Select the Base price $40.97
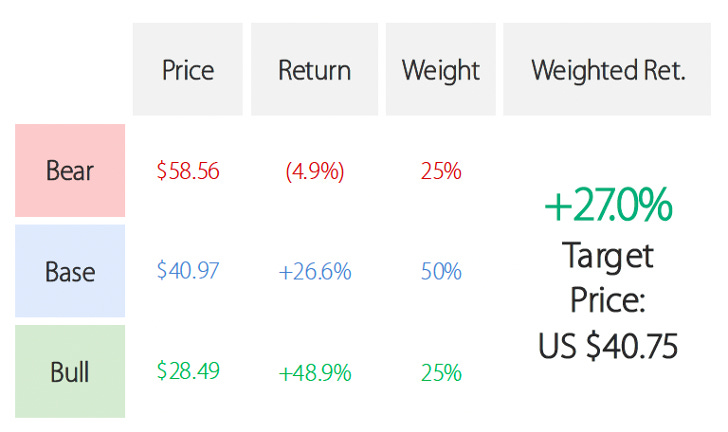728x432 pixels. (x=188, y=270)
